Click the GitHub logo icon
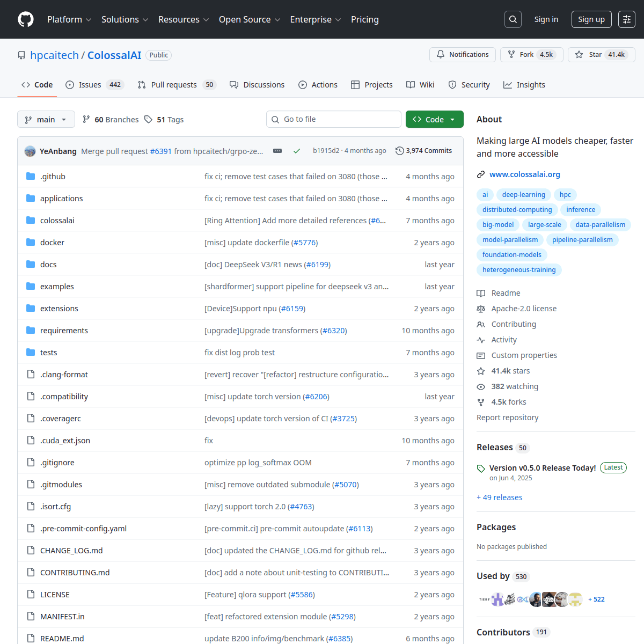This screenshot has height=644, width=644. [26, 19]
